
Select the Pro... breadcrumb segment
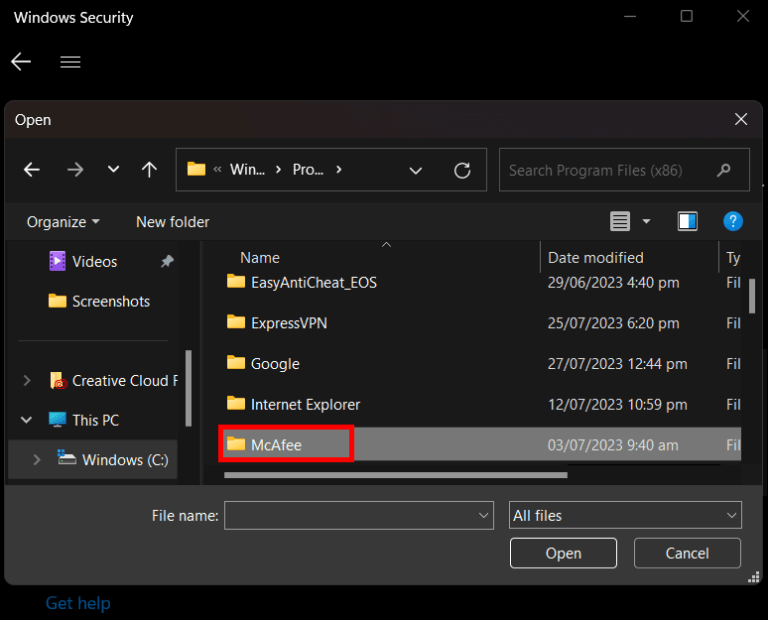pos(308,169)
